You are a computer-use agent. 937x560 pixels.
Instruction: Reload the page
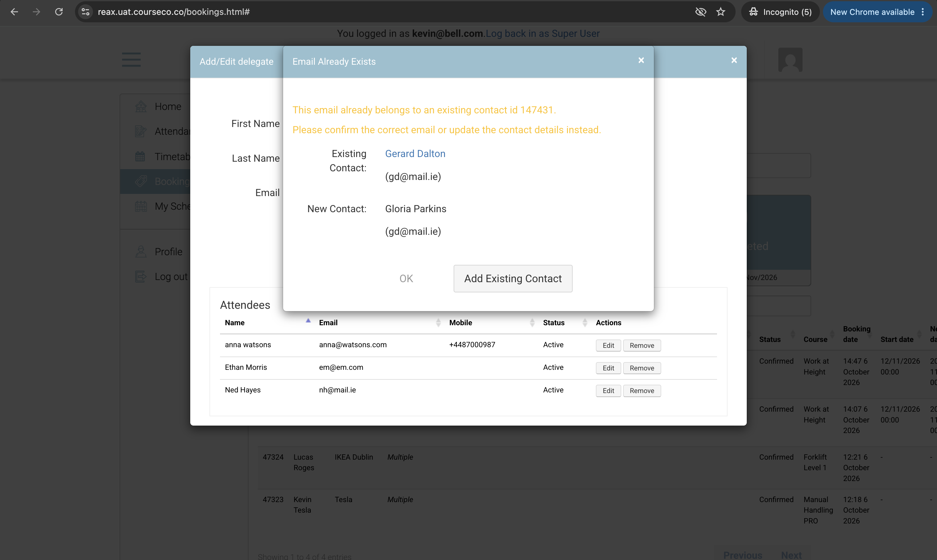59,12
